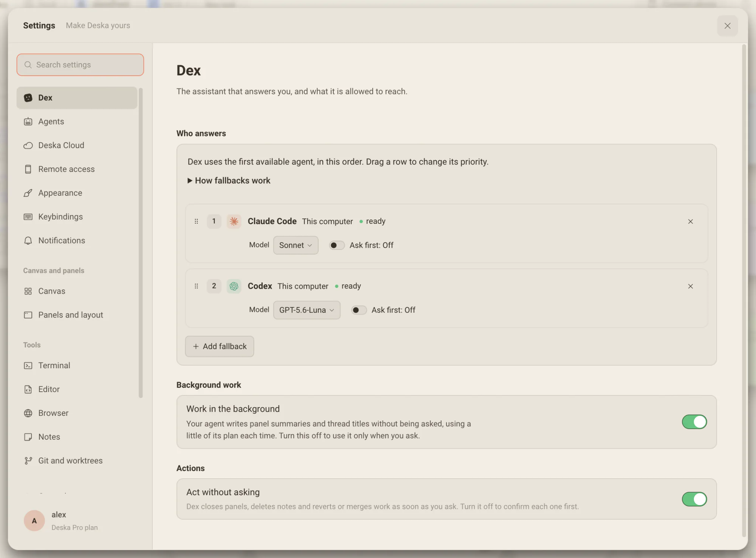Click the Agents robot icon

coord(28,122)
